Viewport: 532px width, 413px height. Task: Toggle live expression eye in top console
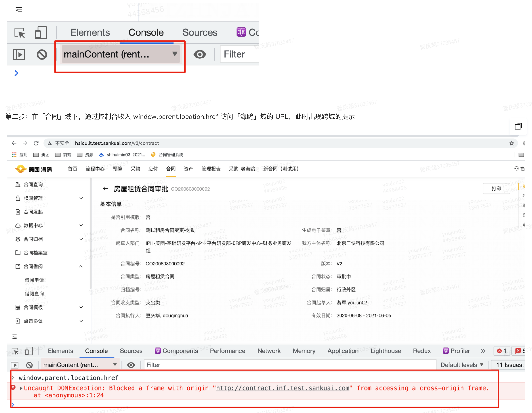pyautogui.click(x=199, y=54)
